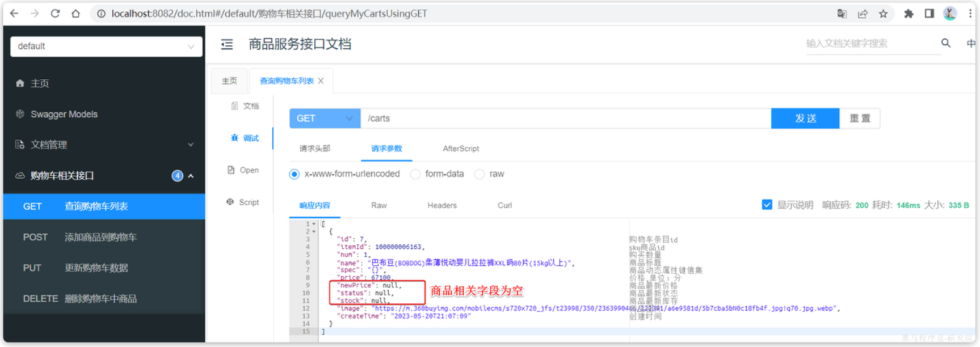The width and height of the screenshot is (980, 347).
Task: Open the GET method dropdown
Action: tap(325, 119)
